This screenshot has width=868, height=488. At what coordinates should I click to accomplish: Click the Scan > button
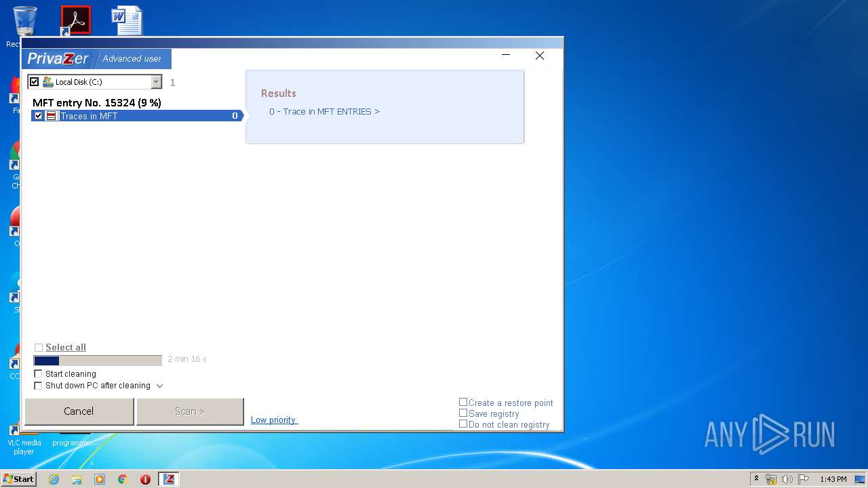(x=190, y=411)
